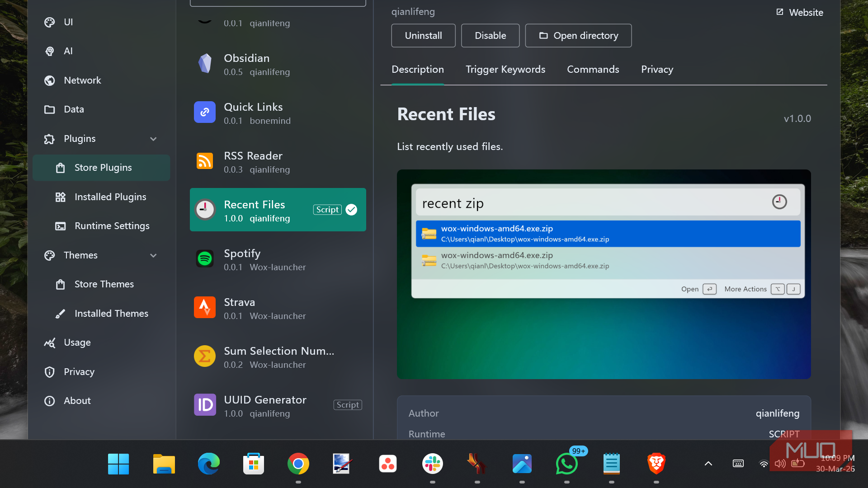This screenshot has height=488, width=868.
Task: Open the UI settings palette icon
Action: point(50,22)
